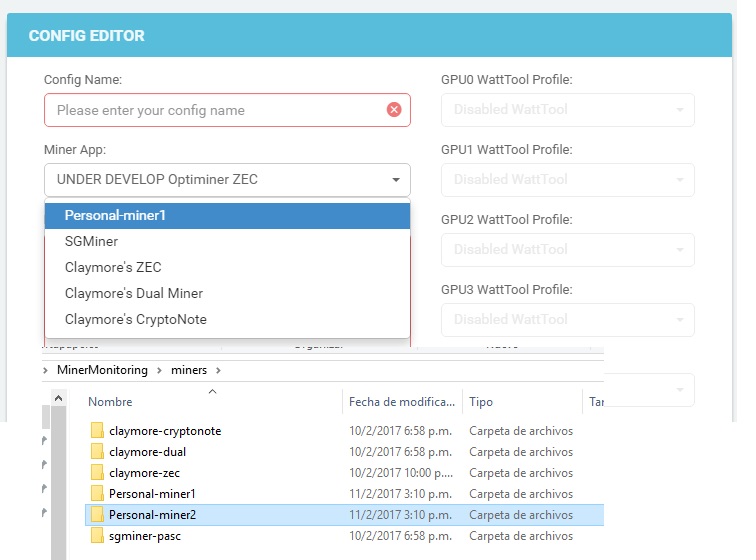Clear the Config Name field with red X icon
756x560 pixels.
click(394, 110)
